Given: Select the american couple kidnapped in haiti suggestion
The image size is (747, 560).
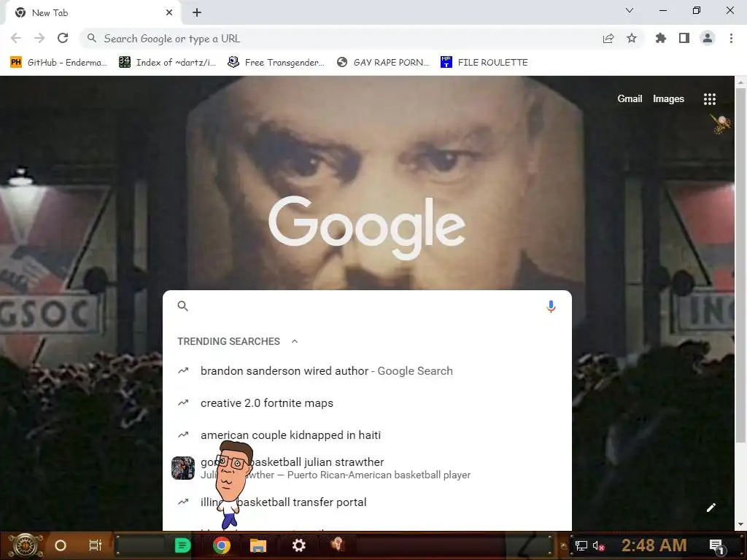Looking at the screenshot, I should pyautogui.click(x=367, y=435).
